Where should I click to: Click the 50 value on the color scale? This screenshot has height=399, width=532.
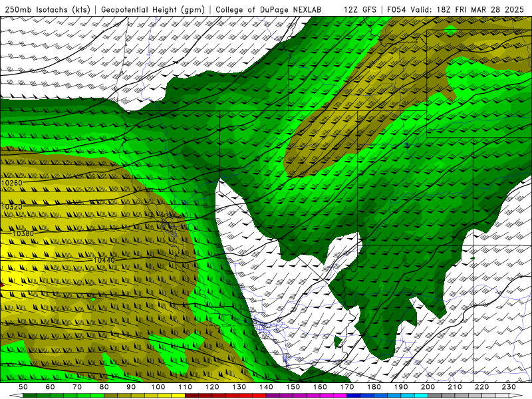23,387
